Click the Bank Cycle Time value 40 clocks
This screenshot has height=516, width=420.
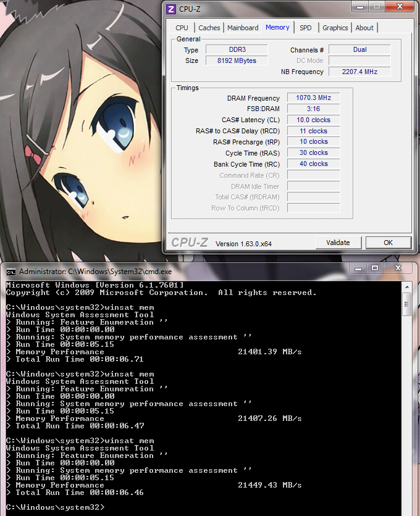313,164
